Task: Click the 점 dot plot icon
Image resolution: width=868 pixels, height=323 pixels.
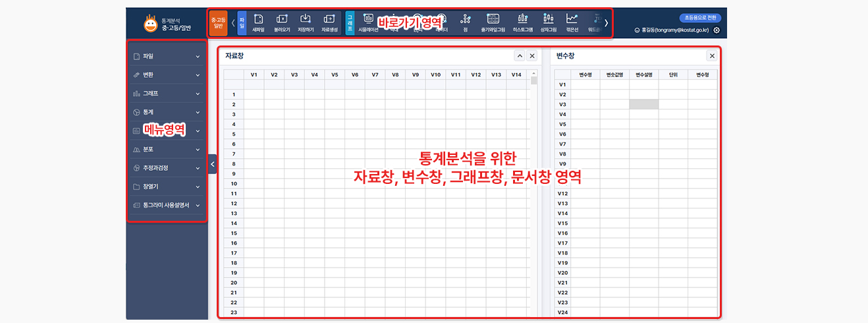Action: click(466, 22)
